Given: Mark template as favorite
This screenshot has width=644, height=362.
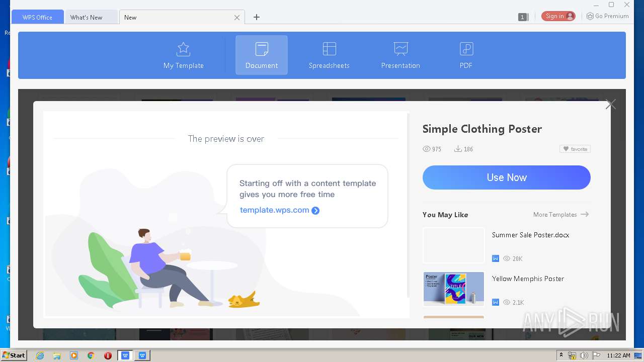Looking at the screenshot, I should tap(575, 149).
